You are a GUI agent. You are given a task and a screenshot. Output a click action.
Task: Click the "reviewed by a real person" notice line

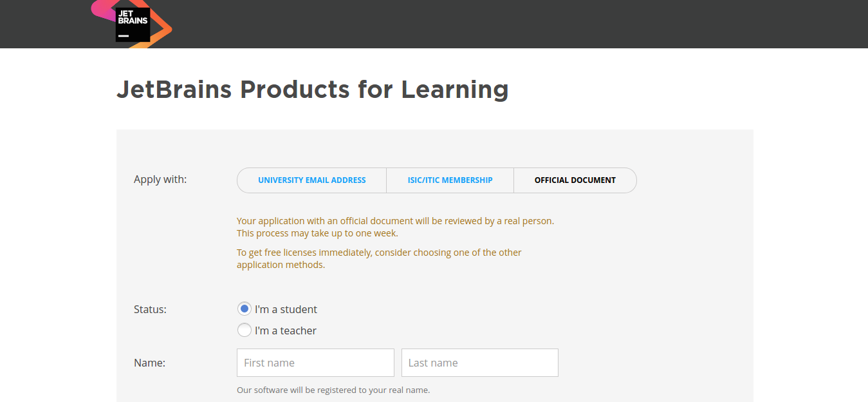pos(395,221)
